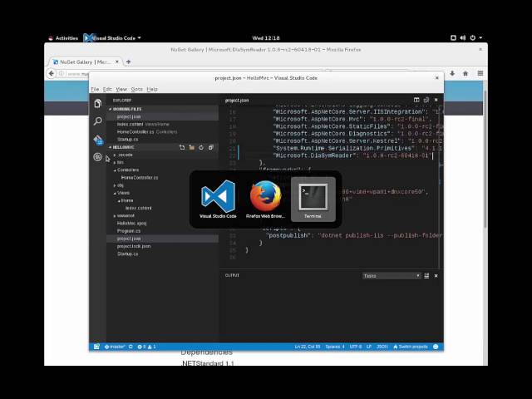The image size is (532, 399).
Task: Open HomeController.cs in Working Files
Action: [x=162, y=131]
